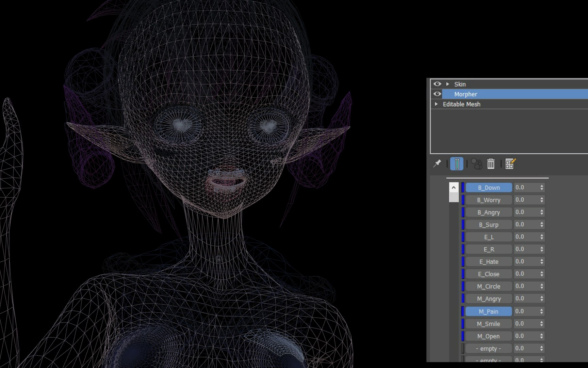Image resolution: width=588 pixels, height=368 pixels.
Task: Remove modifier with the trash icon
Action: pos(491,164)
